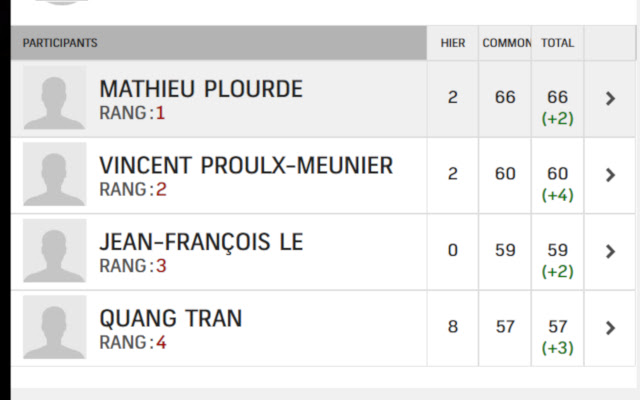The width and height of the screenshot is (640, 400).
Task: Select the Quang Tran name
Action: [x=171, y=319]
